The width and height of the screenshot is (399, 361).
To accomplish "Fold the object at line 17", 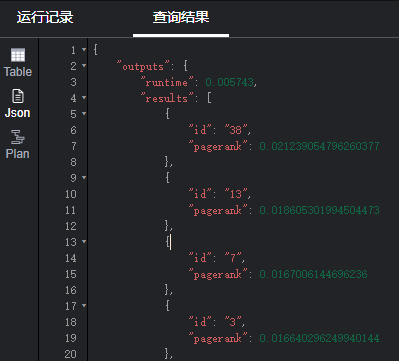I will pyautogui.click(x=84, y=306).
